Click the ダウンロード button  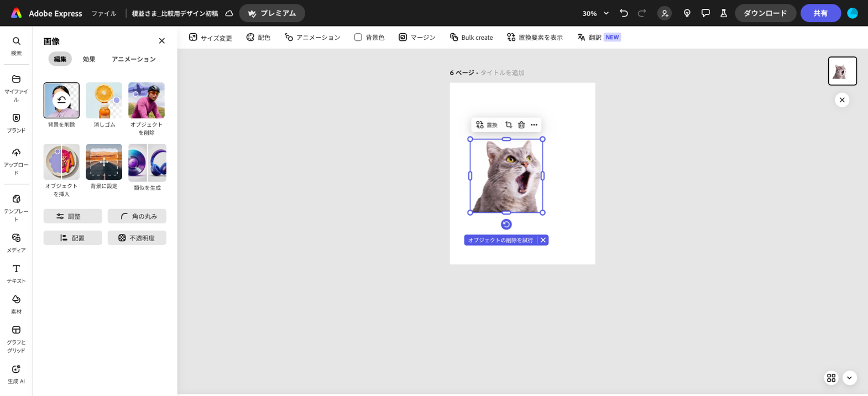(x=765, y=13)
